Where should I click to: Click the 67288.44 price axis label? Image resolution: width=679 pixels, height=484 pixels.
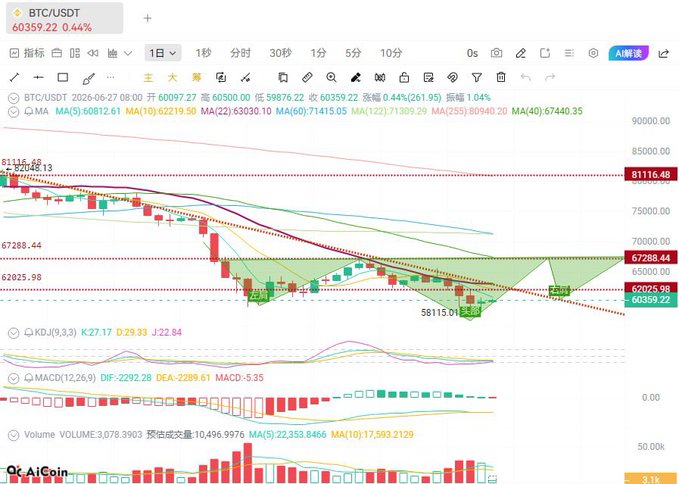pos(650,258)
